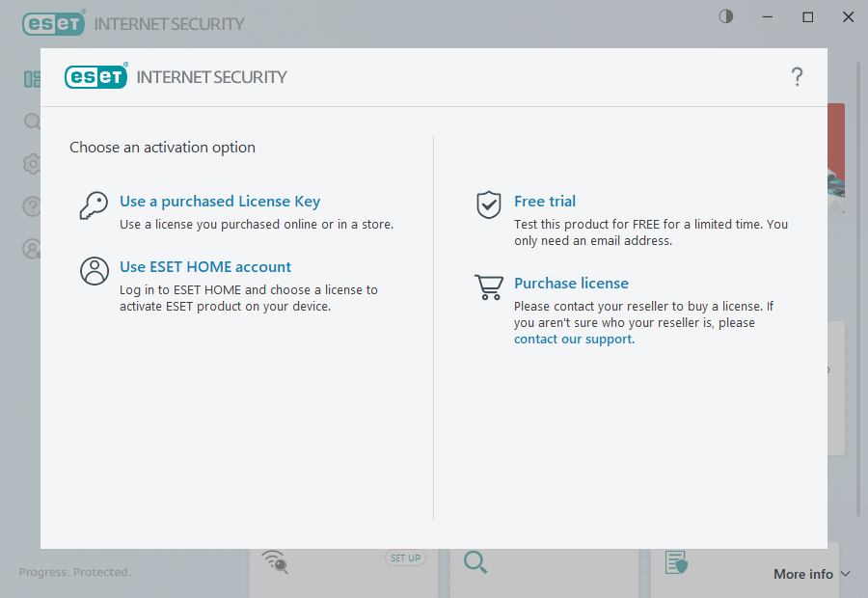
Task: Open help with the question mark icon
Action: pyautogui.click(x=797, y=76)
